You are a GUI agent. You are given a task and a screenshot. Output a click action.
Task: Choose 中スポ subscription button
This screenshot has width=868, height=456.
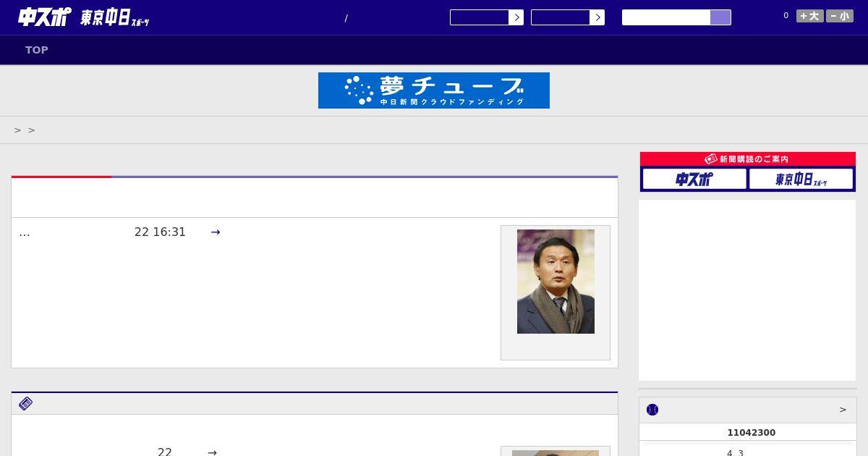click(x=694, y=179)
